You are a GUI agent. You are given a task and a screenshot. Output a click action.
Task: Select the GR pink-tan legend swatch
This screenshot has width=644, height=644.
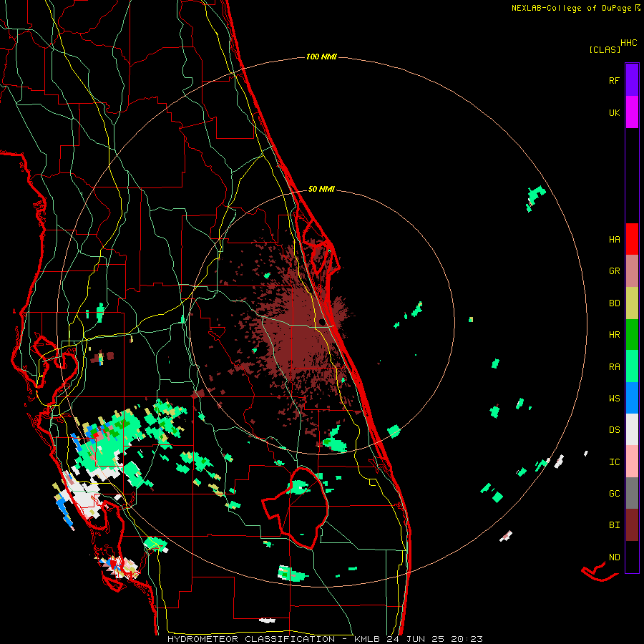[x=632, y=271]
